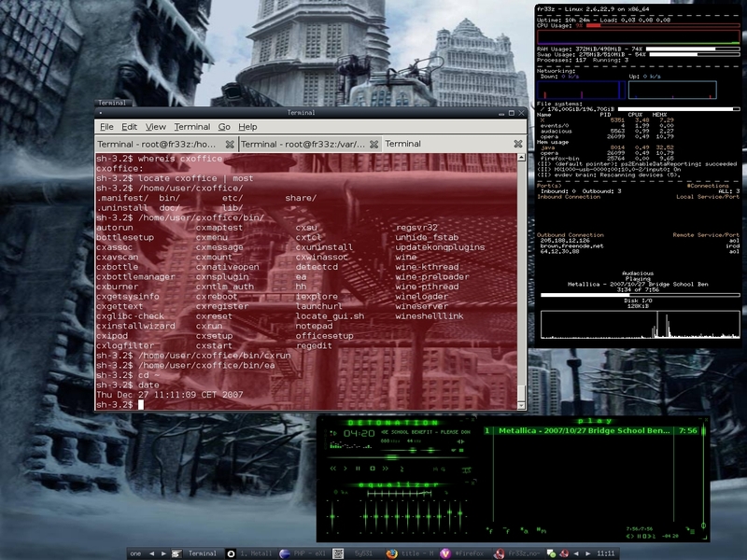747x560 pixels.
Task: Click the terminal vertical scrollbar thumb
Action: 521,393
